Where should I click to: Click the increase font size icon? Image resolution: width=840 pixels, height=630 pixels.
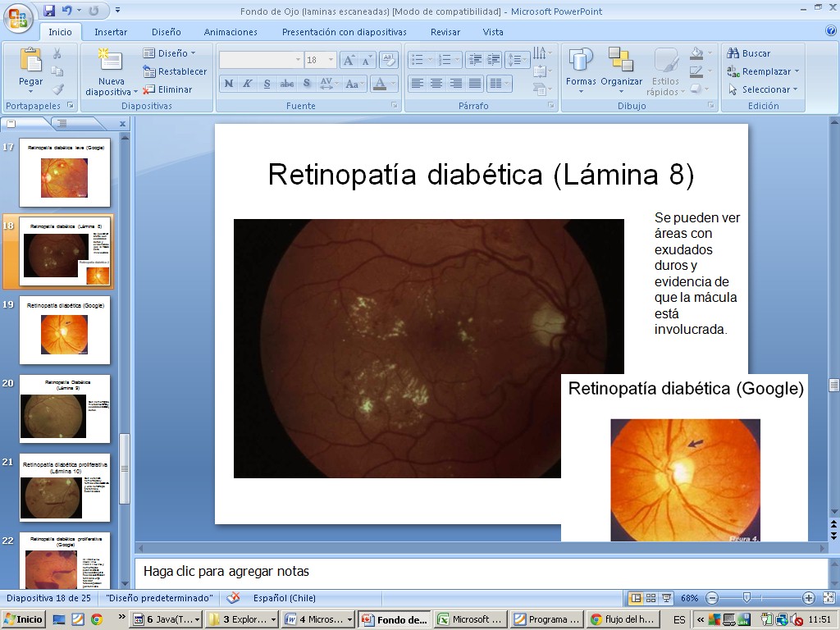coord(349,60)
